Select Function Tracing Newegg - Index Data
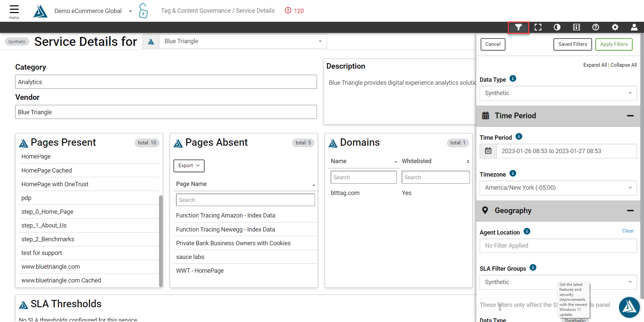 pyautogui.click(x=245, y=230)
